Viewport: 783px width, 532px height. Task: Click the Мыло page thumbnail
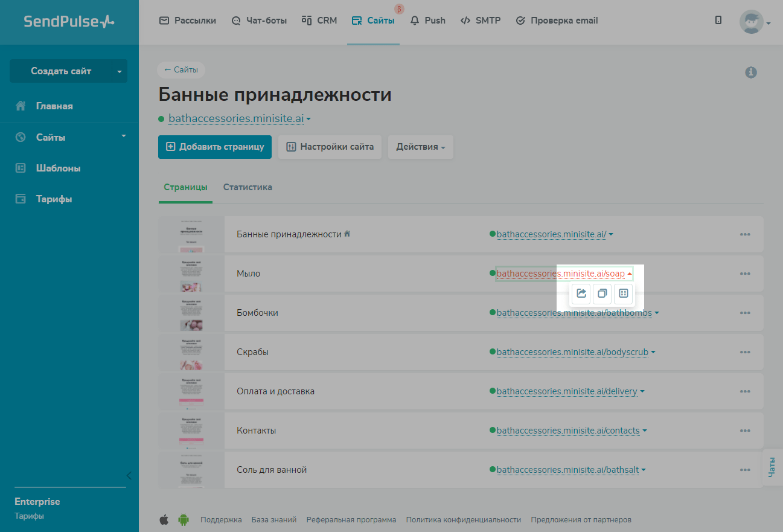pos(191,274)
